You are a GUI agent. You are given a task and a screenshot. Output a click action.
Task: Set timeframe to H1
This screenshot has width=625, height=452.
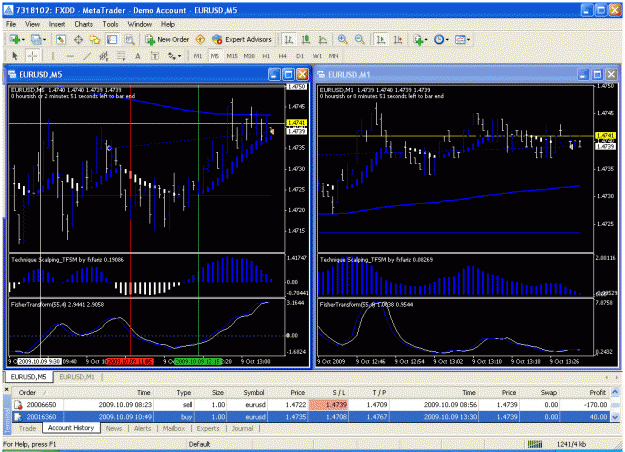coord(266,56)
